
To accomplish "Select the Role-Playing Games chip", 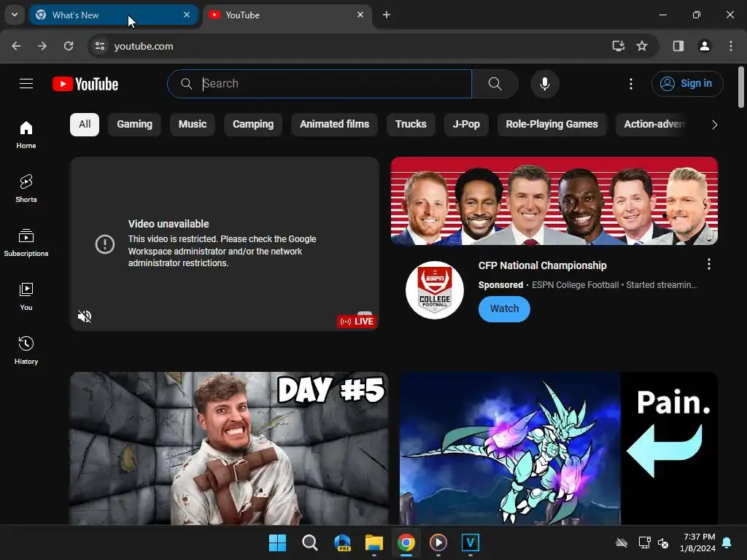I will (551, 124).
